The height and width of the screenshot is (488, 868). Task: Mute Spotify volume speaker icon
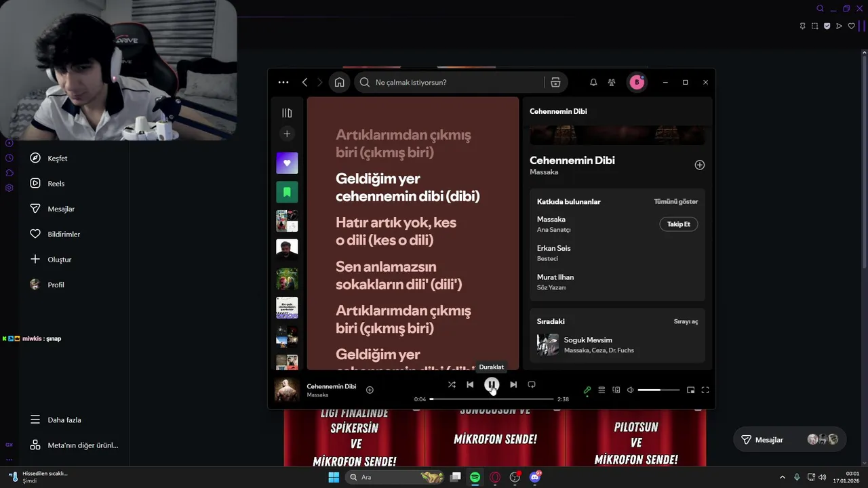click(x=630, y=390)
